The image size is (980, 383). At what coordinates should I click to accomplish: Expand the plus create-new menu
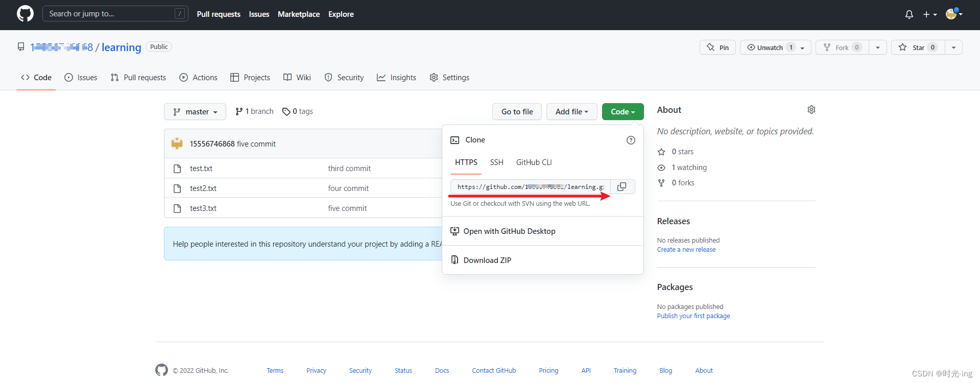click(x=930, y=14)
